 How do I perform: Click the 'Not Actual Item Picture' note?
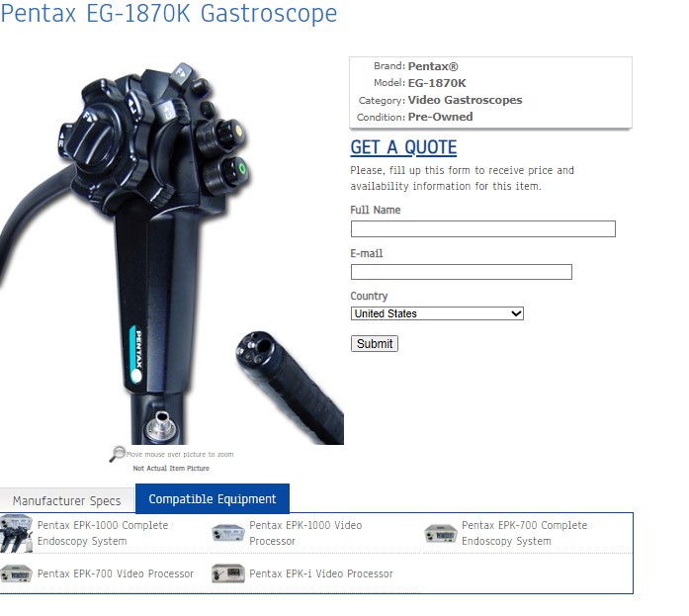171,469
